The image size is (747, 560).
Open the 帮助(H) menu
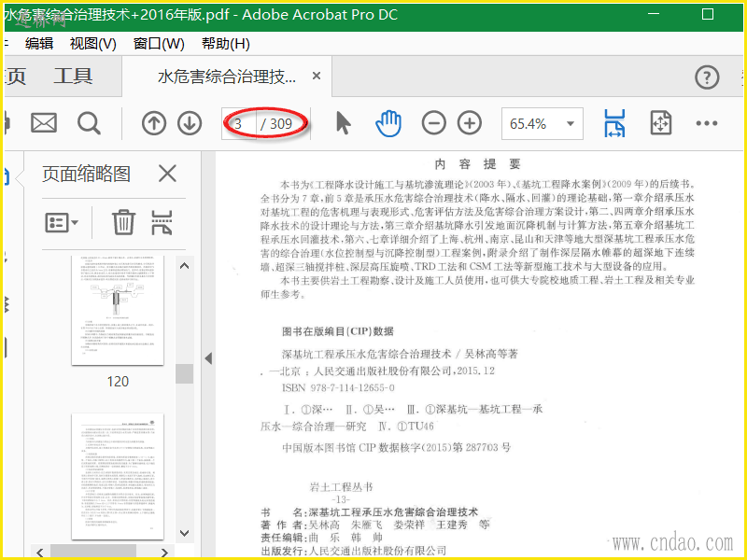point(226,44)
